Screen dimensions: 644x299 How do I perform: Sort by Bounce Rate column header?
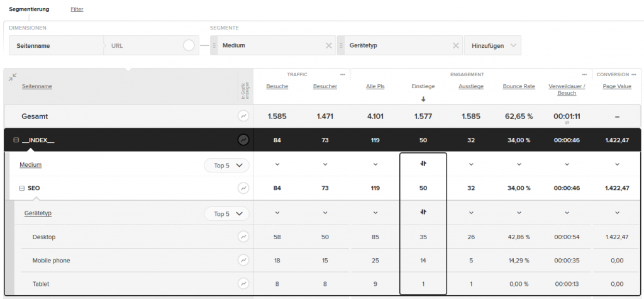(519, 86)
